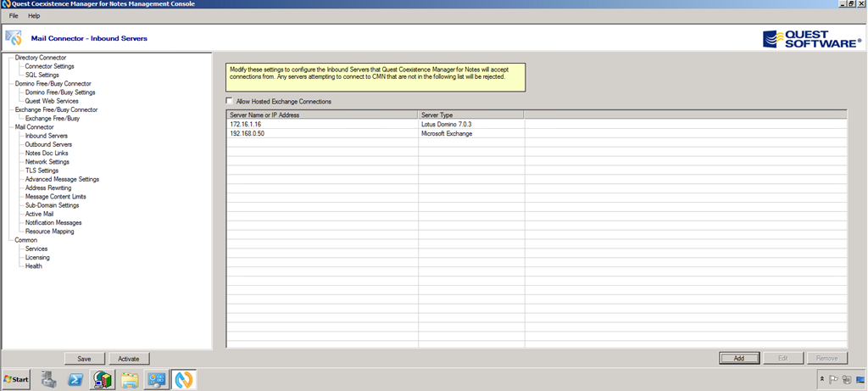Select the 172.16.1.16 server row
This screenshot has width=868, height=391.
(x=537, y=125)
